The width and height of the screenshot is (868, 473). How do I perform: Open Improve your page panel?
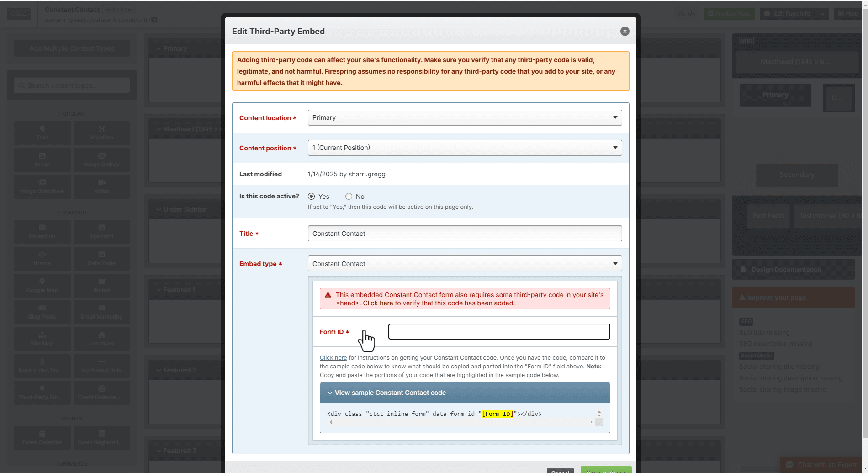793,298
